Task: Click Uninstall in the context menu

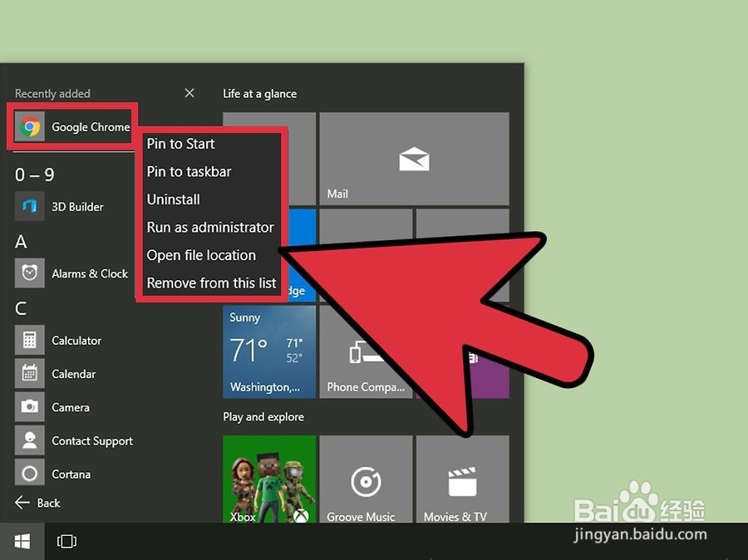Action: pyautogui.click(x=173, y=199)
